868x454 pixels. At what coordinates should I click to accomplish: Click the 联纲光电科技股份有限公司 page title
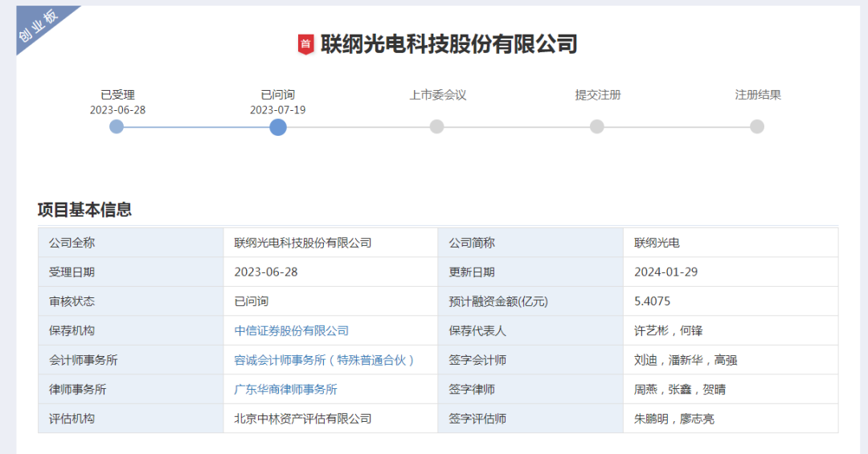coord(449,44)
